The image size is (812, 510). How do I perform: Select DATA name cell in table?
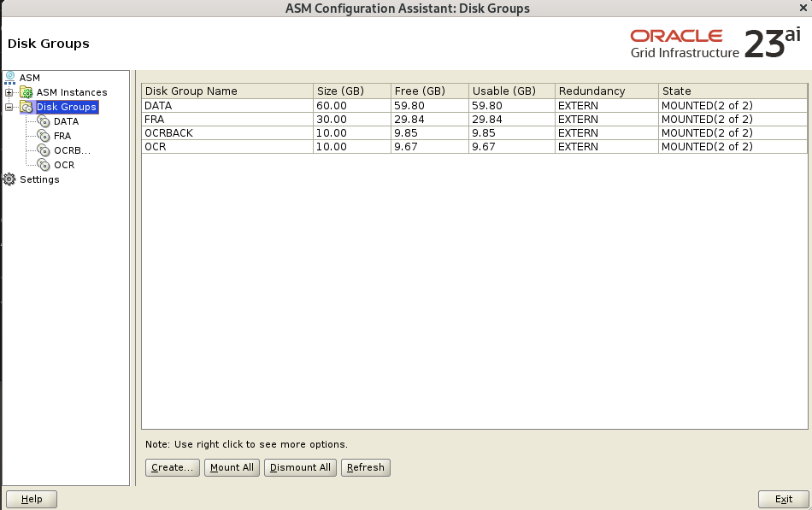coord(227,106)
